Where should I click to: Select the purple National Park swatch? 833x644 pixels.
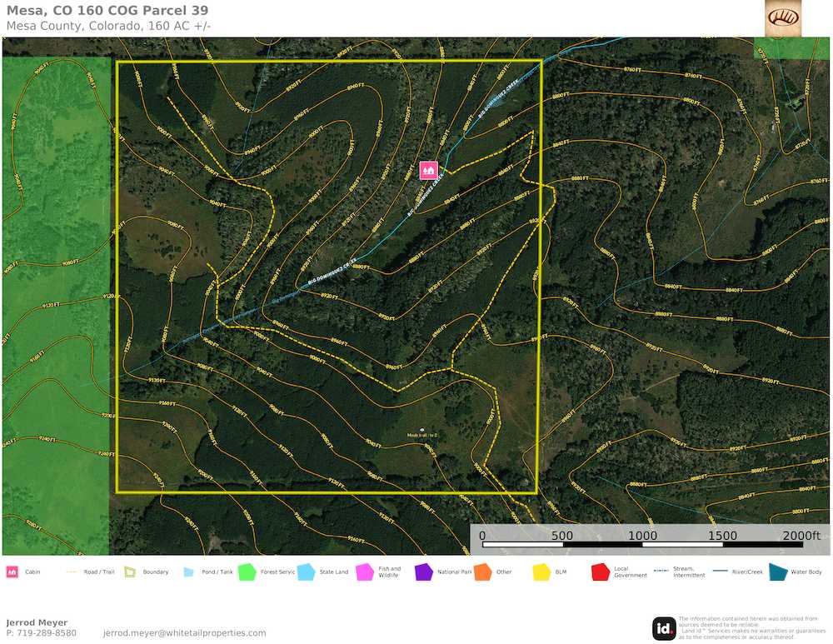pos(423,572)
